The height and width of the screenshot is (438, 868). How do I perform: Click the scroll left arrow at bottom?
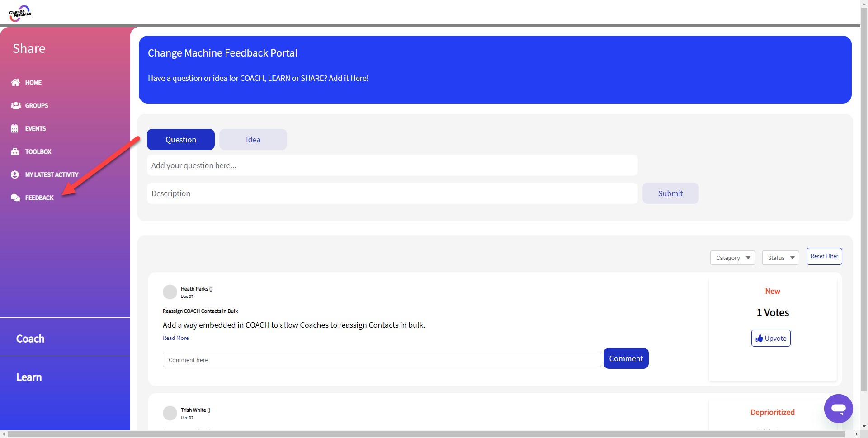pos(4,434)
